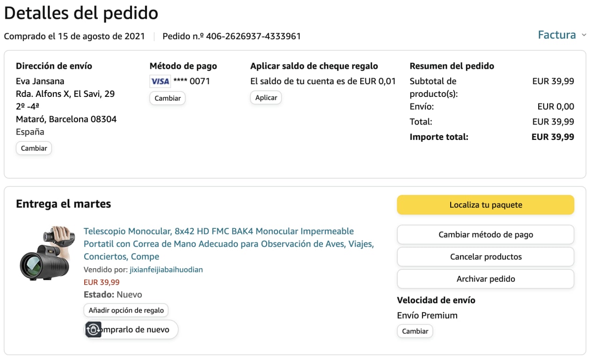
Task: Open the Factura invoice dropdown
Action: pos(557,35)
